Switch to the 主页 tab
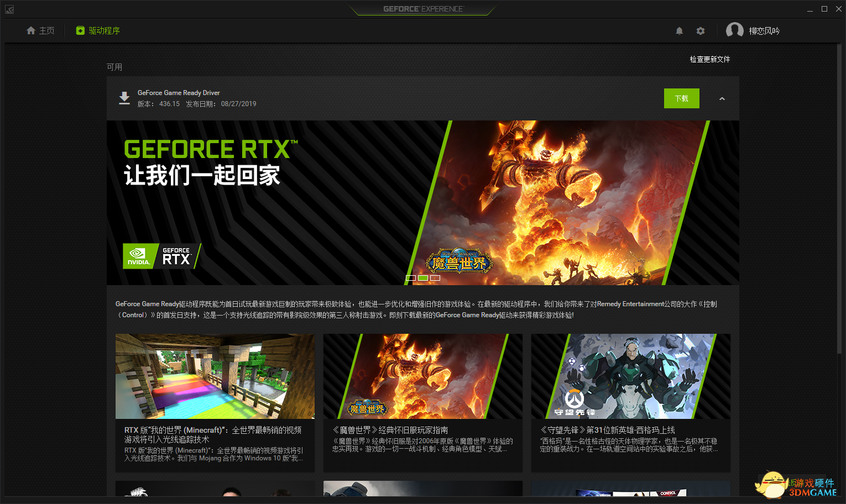 point(40,30)
